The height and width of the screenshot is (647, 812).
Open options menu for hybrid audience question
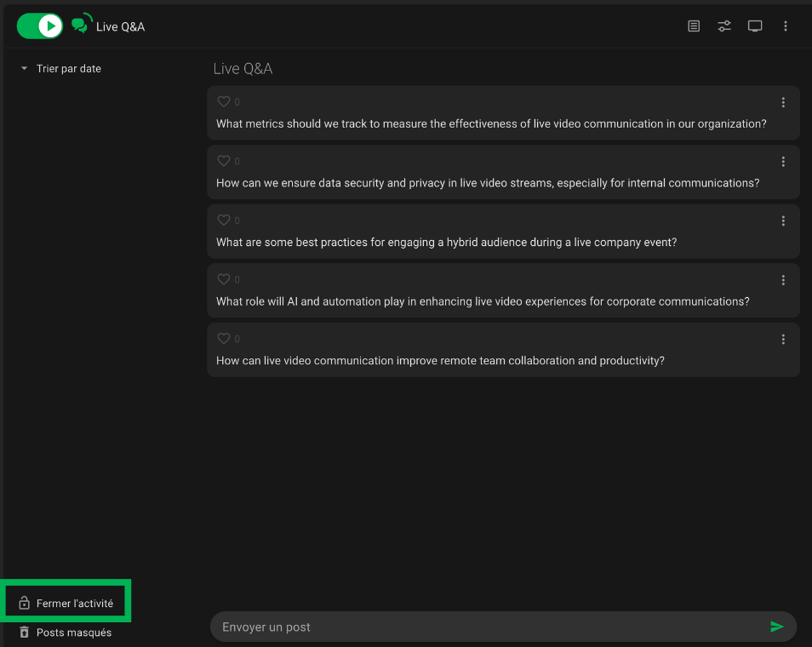pyautogui.click(x=783, y=221)
